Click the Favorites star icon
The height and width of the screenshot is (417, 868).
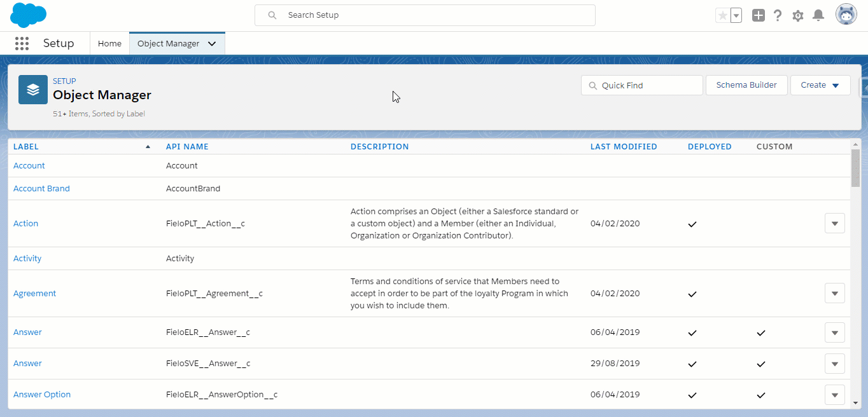(722, 15)
